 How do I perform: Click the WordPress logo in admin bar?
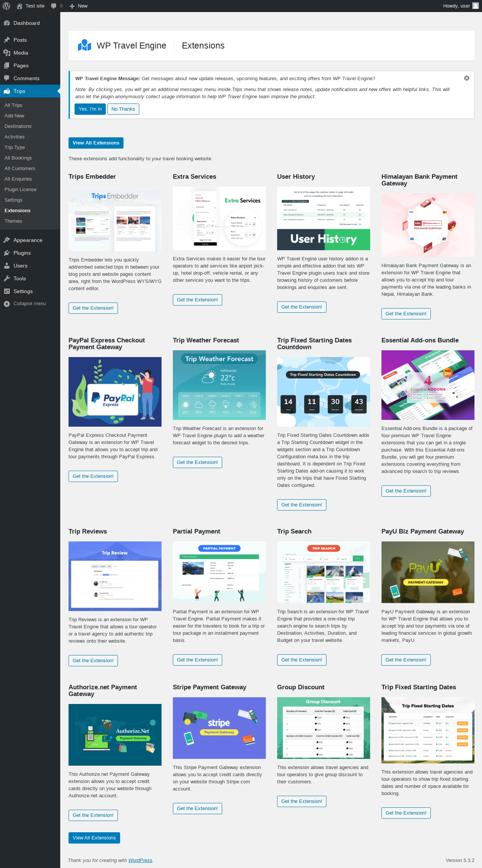coord(6,6)
